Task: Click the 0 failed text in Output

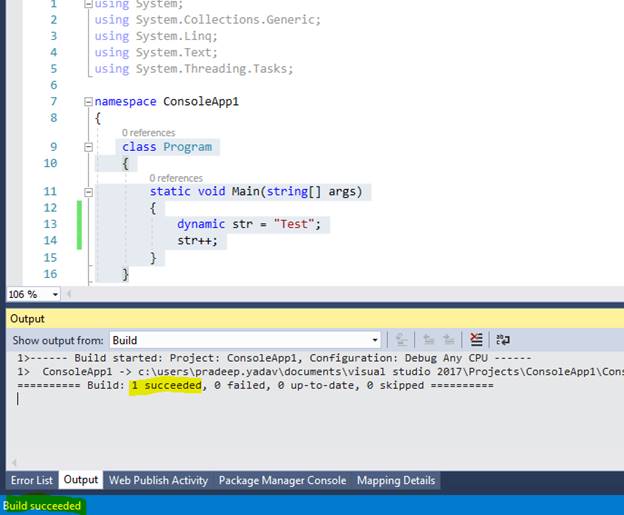Action: pos(242,386)
